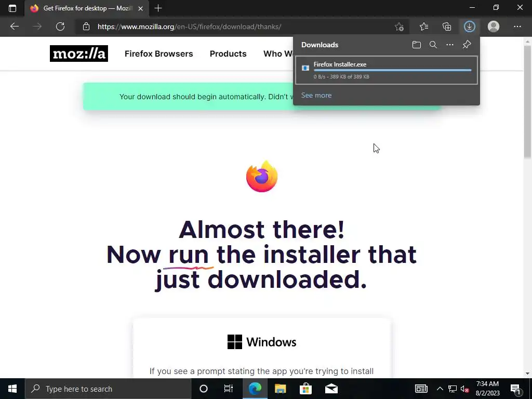Click the page vertical scrollbar
The width and height of the screenshot is (532, 399).
pos(527,102)
